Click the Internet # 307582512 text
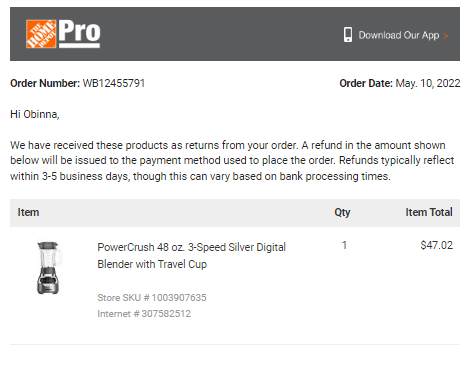The width and height of the screenshot is (468, 366). point(144,313)
